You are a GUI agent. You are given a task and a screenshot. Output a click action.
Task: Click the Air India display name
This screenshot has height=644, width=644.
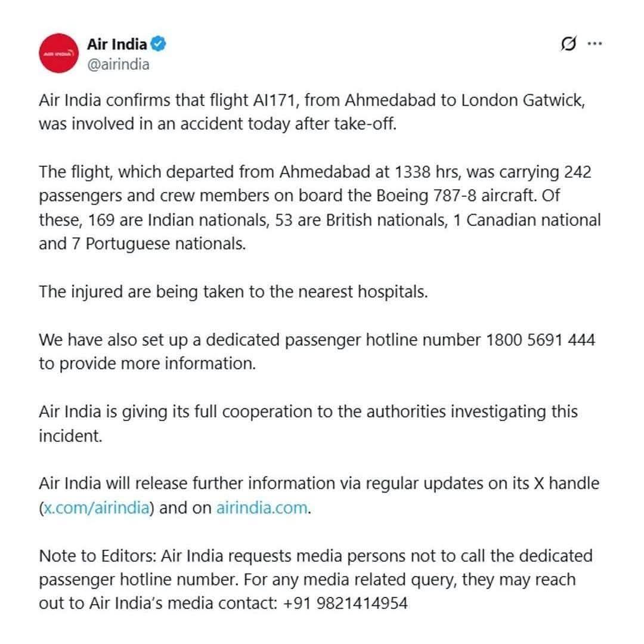[x=117, y=44]
